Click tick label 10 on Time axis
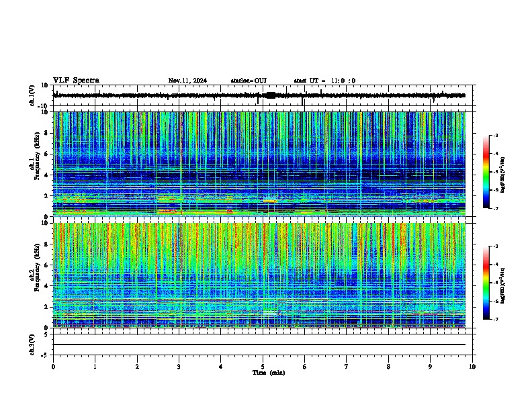Image resolution: width=532 pixels, height=411 pixels. coord(472,367)
